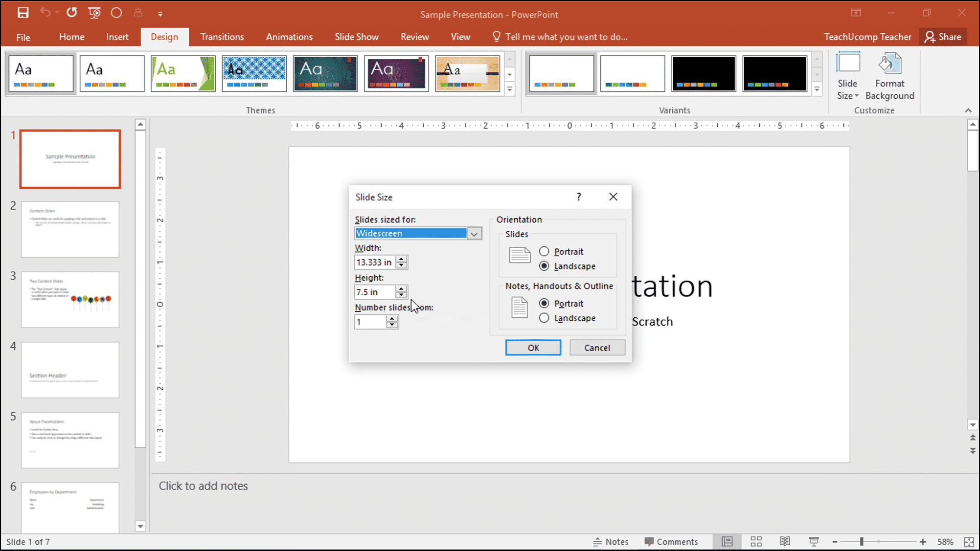Click Cancel to dismiss dialog

(596, 347)
